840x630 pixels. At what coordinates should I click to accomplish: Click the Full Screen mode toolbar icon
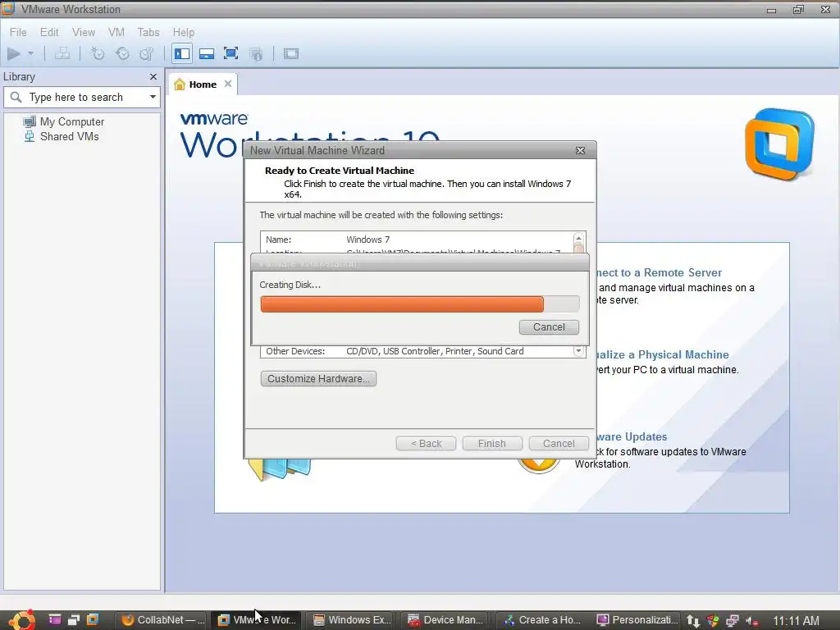[231, 53]
